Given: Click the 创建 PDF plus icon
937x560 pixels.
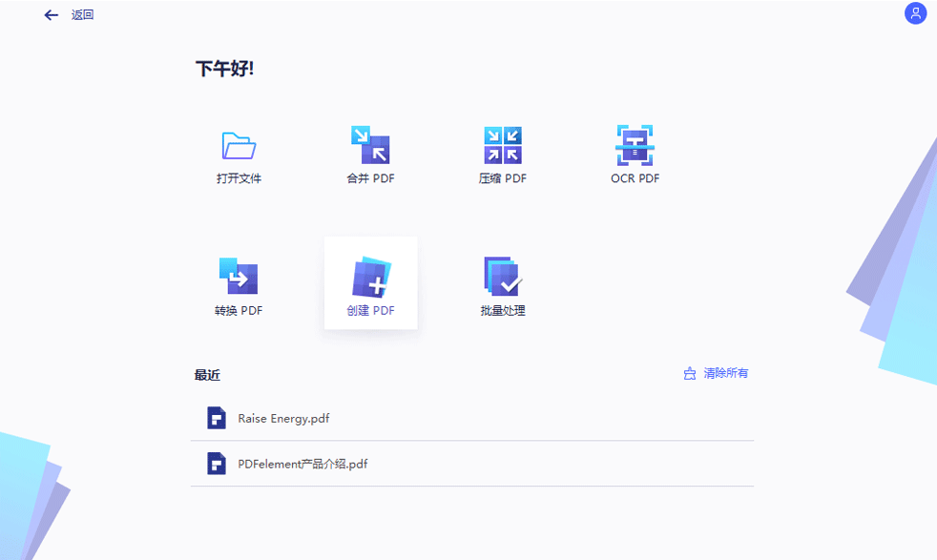Looking at the screenshot, I should 370,277.
